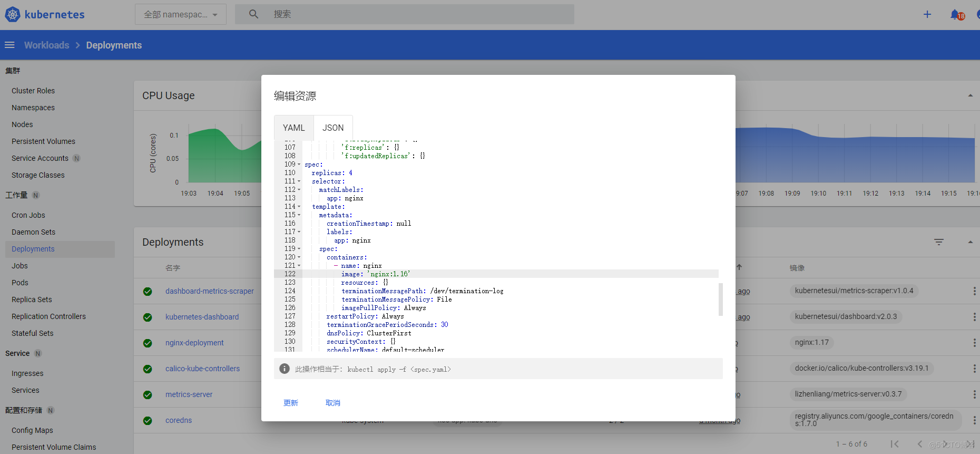Fold the containers block at line 120

tap(299, 257)
